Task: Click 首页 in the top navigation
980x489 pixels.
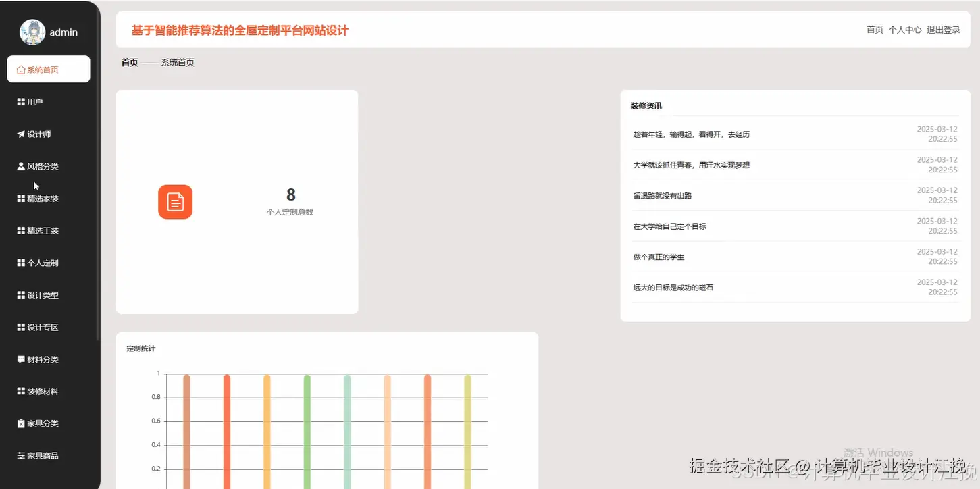Action: point(874,29)
